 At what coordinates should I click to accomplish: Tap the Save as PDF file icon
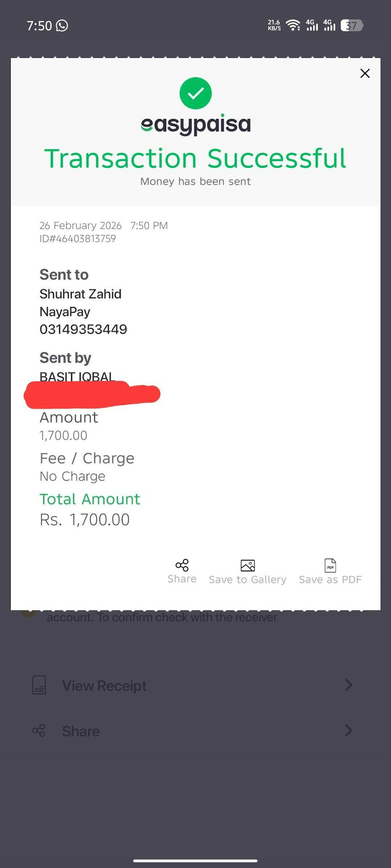(330, 565)
